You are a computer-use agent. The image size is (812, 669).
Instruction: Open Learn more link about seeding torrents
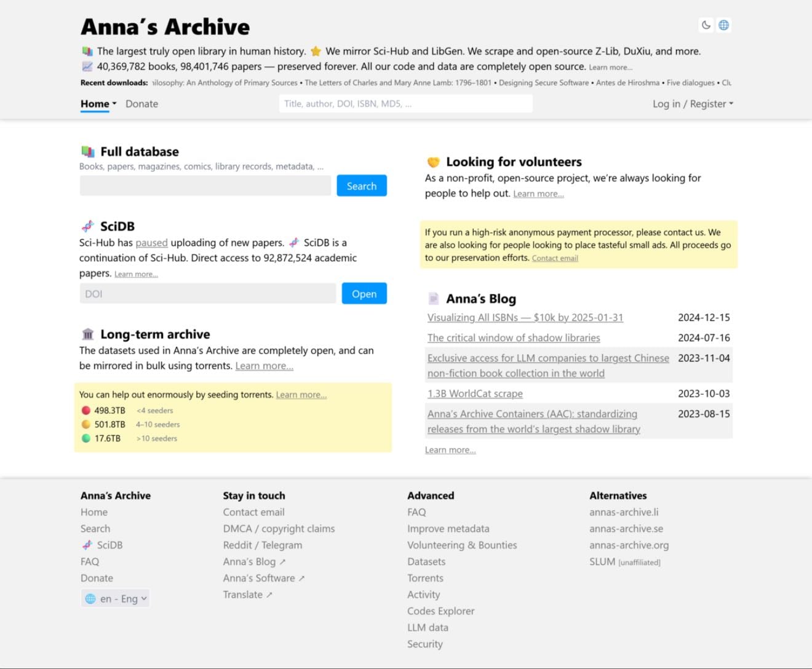tap(301, 395)
